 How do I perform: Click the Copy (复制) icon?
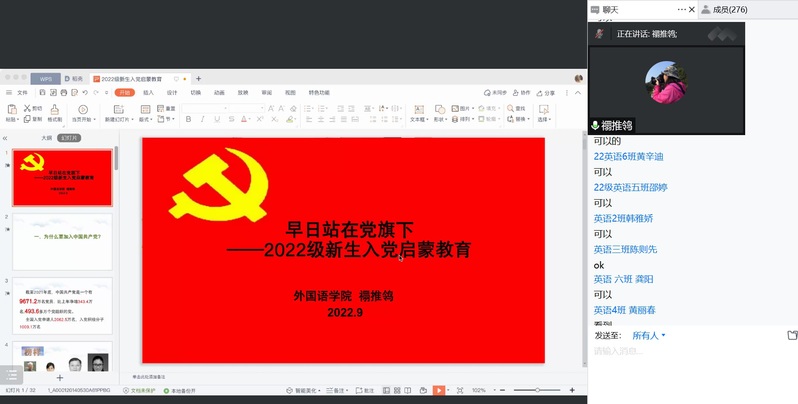click(x=27, y=119)
